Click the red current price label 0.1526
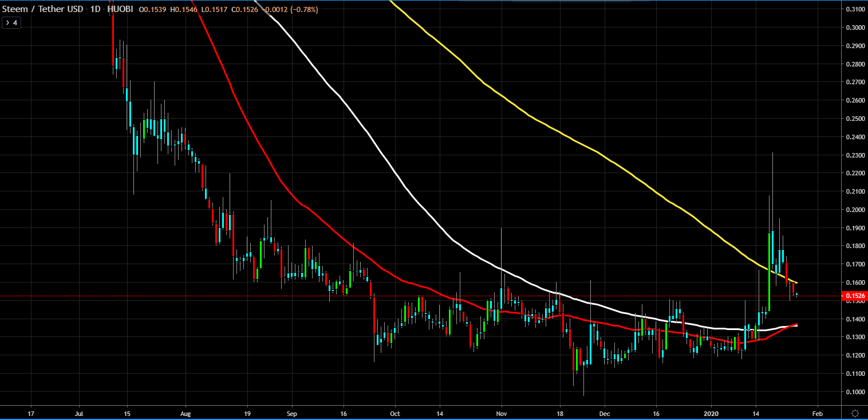The height and width of the screenshot is (420, 868). 855,296
